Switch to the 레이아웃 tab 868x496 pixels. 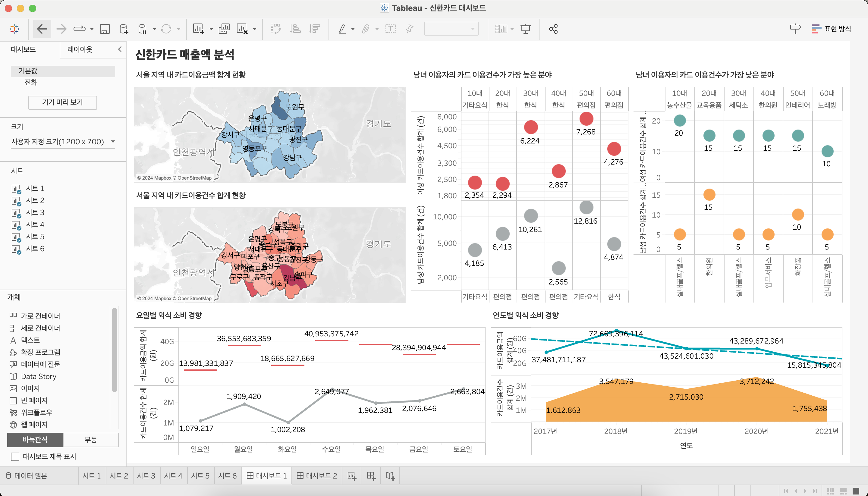tap(80, 49)
